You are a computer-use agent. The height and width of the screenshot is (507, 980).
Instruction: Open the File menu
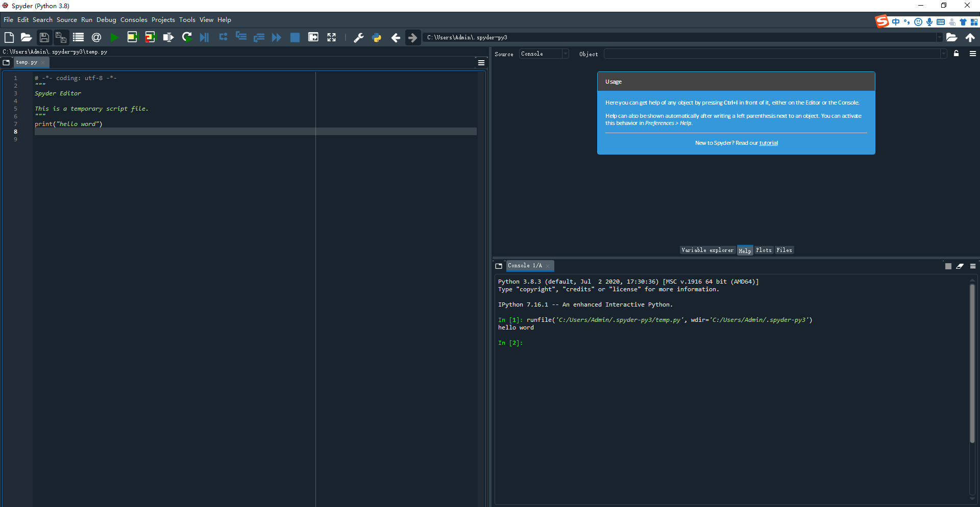(8, 19)
